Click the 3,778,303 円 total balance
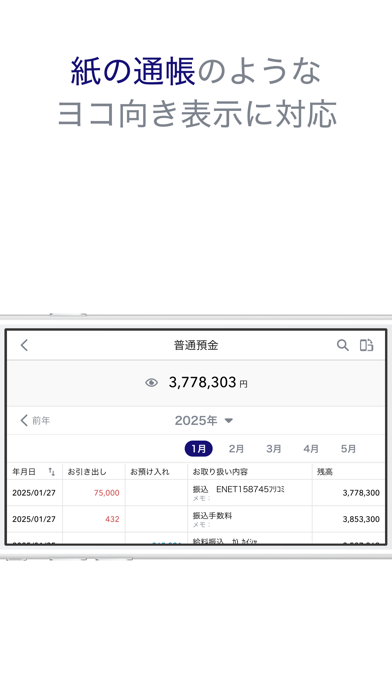The image size is (392, 696). click(208, 382)
